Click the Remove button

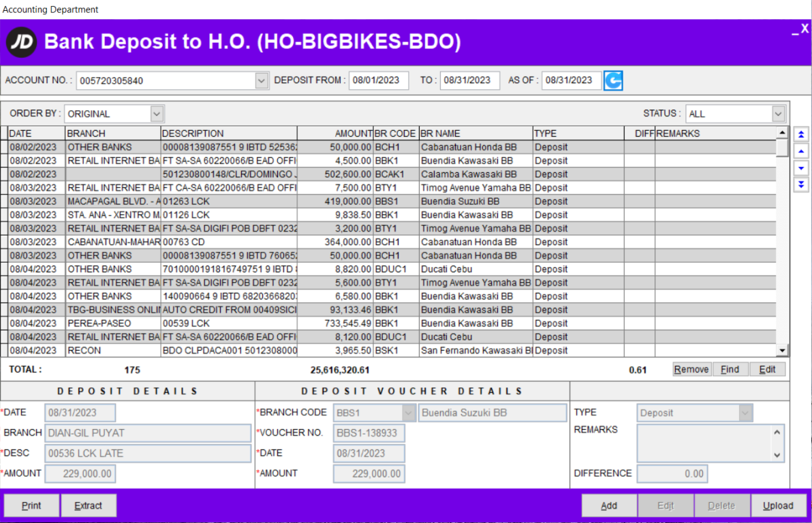691,369
